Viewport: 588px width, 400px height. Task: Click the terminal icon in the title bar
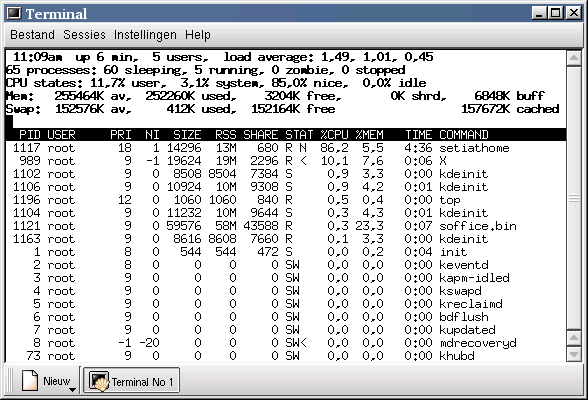click(x=14, y=13)
